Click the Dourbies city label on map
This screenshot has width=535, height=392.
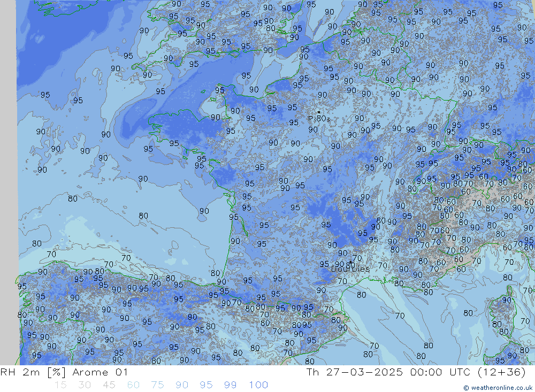click(350, 269)
